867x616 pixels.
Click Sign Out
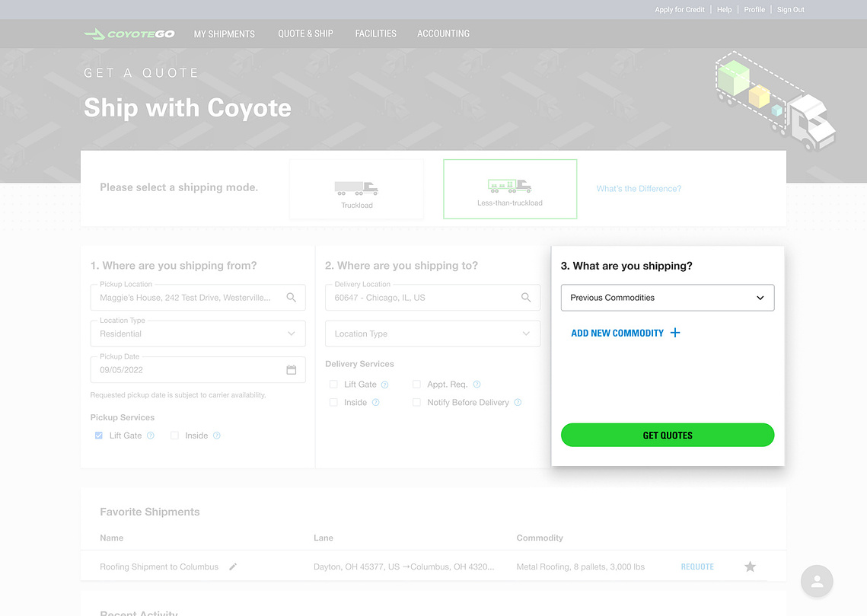(791, 10)
